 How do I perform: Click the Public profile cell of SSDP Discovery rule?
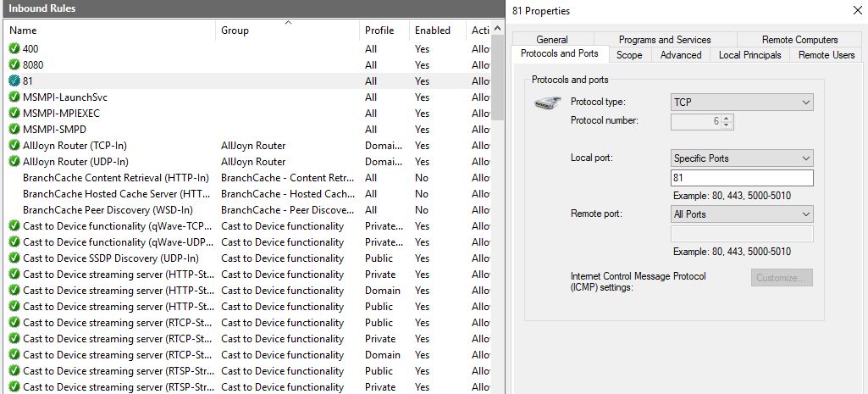(x=379, y=258)
